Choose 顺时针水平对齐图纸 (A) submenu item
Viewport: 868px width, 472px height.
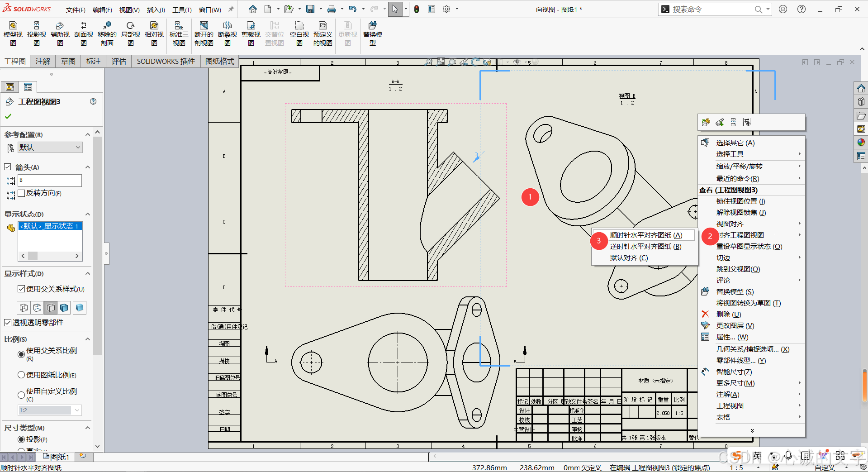tap(645, 235)
